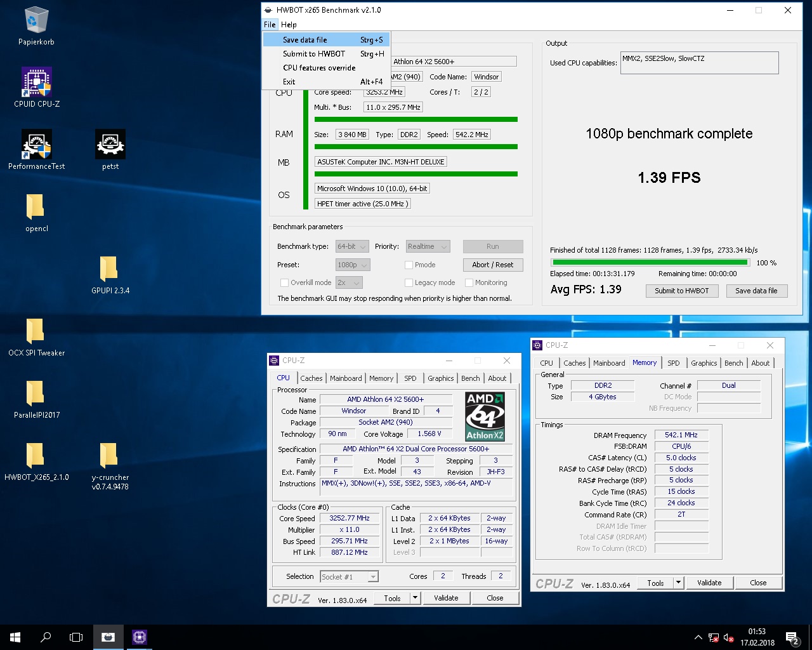Click the Used CPU capabilities text box
Viewport: 812px width, 650px height.
[700, 63]
